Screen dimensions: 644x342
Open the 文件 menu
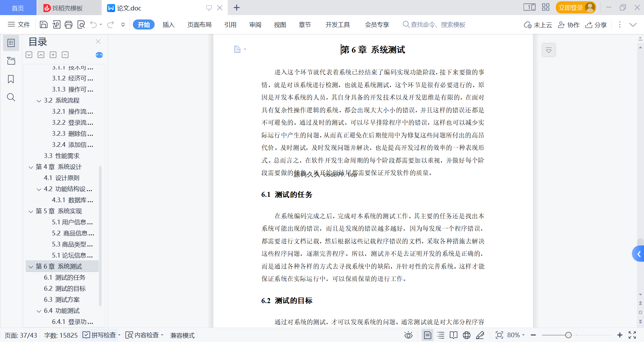tap(19, 24)
